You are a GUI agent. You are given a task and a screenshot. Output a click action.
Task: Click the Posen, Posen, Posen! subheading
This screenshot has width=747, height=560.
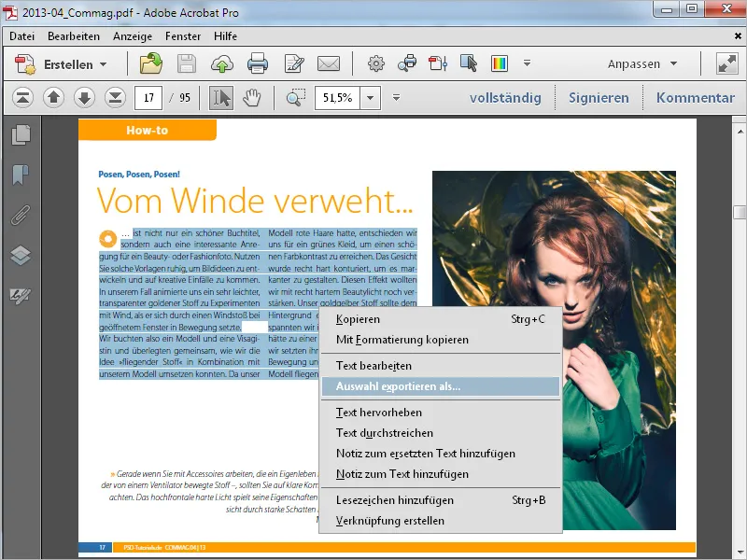(x=139, y=175)
